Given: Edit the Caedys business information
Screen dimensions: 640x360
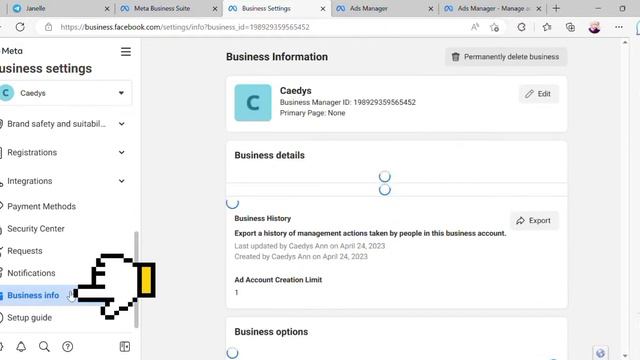Looking at the screenshot, I should [x=538, y=94].
